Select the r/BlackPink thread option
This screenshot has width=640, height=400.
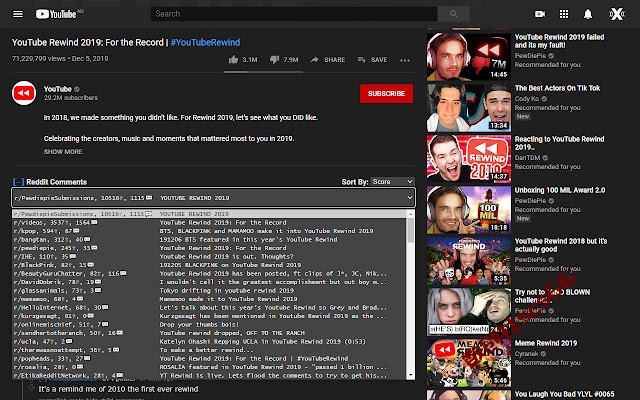coord(209,265)
